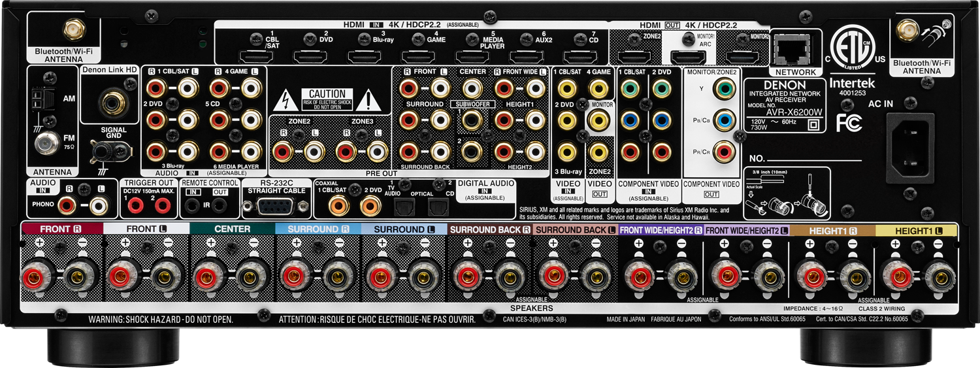This screenshot has width=980, height=368.
Task: Click the OPTICAL 2 CD port
Action: click(438, 208)
